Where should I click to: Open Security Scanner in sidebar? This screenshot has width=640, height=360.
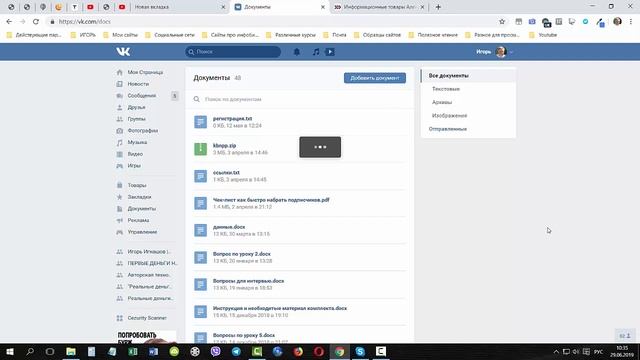click(x=147, y=318)
